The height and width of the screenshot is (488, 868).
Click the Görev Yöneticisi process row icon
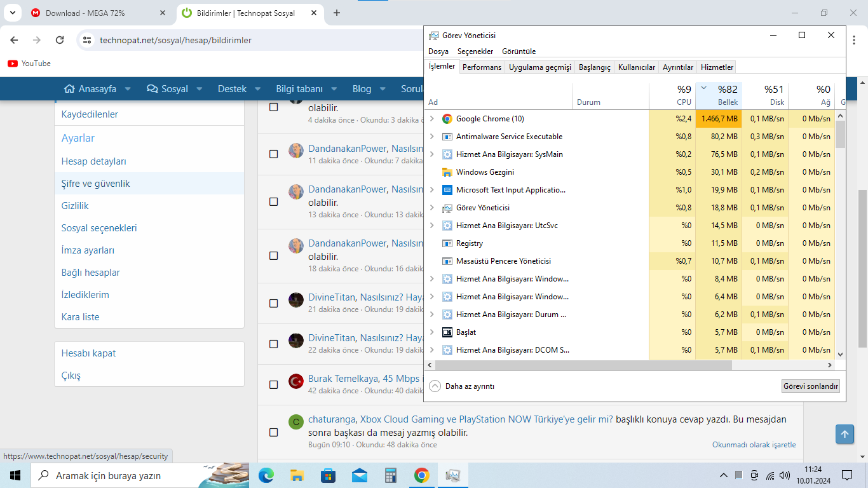click(x=447, y=208)
